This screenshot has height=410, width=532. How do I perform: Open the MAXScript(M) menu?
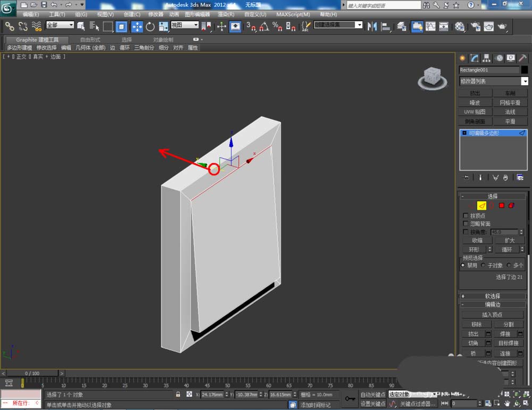tap(293, 14)
